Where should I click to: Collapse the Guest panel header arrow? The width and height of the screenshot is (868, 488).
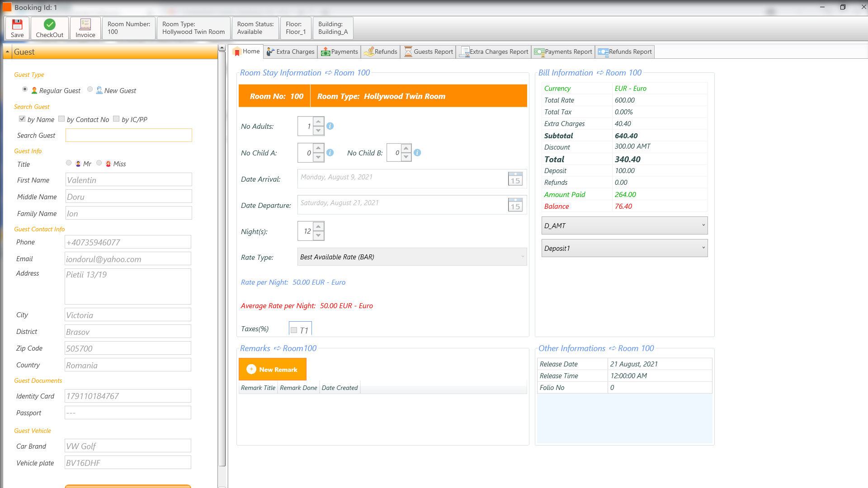click(x=7, y=52)
